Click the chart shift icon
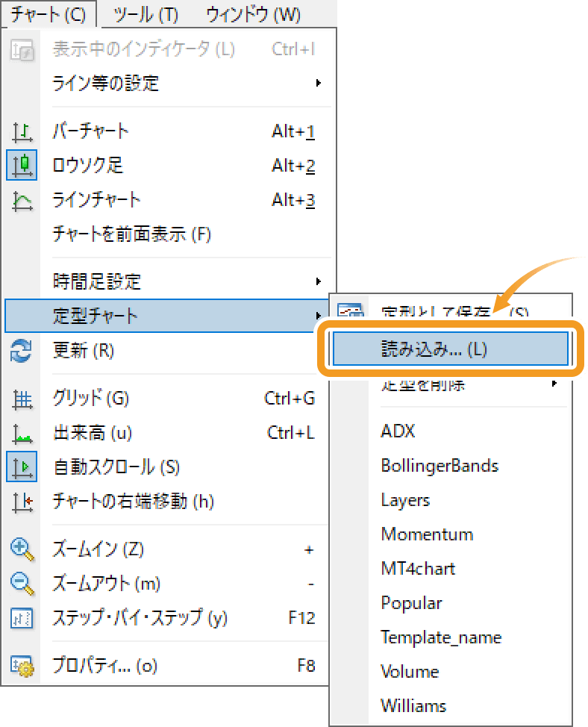Image resolution: width=588 pixels, height=727 pixels. click(x=22, y=502)
